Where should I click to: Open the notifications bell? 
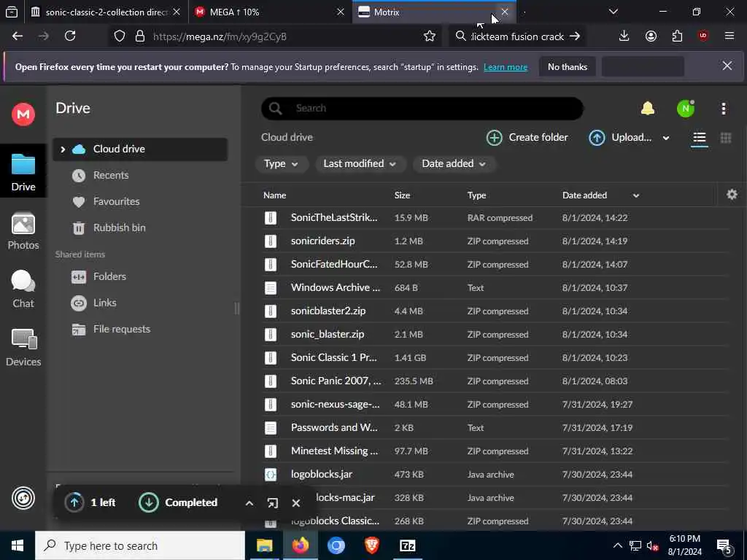coord(648,109)
